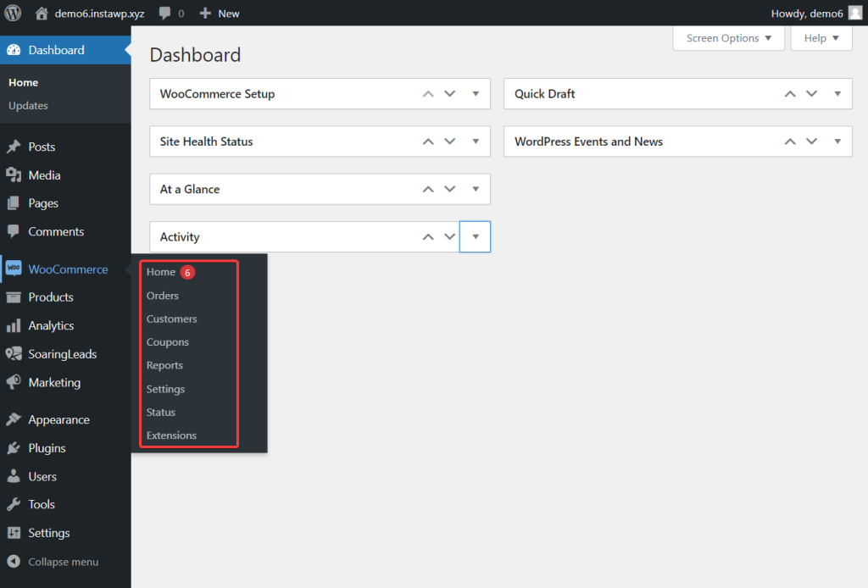Screen dimensions: 868x588
Task: Click the Appearance paintbrush icon
Action: pyautogui.click(x=14, y=419)
